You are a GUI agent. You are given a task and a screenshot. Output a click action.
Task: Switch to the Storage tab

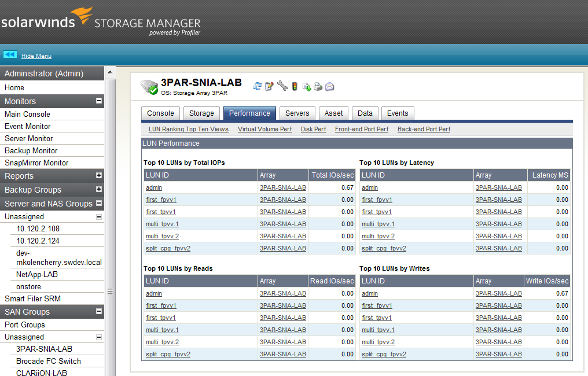(x=201, y=113)
